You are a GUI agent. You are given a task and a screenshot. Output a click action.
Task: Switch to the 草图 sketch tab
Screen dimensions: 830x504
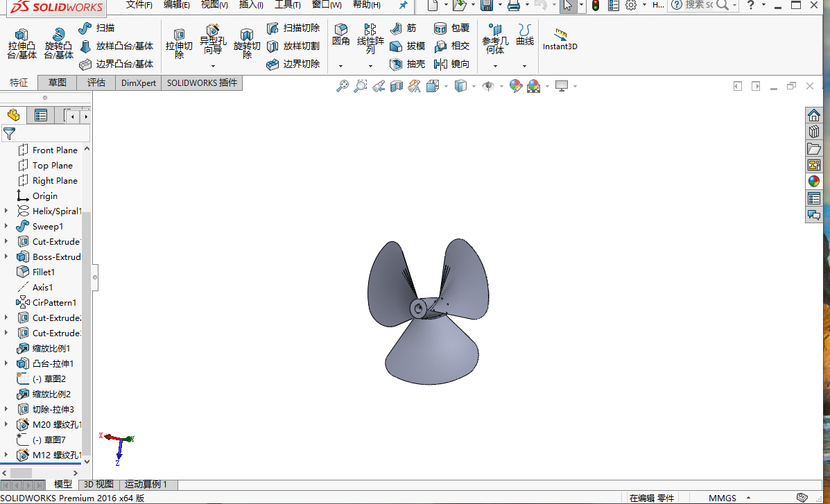pyautogui.click(x=58, y=82)
